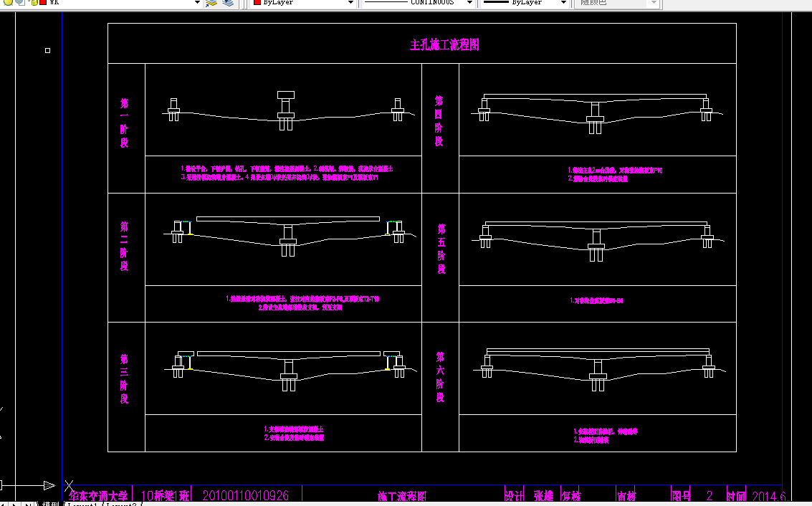
Task: Click Make Object's Layer Current icon
Action: (211, 3)
